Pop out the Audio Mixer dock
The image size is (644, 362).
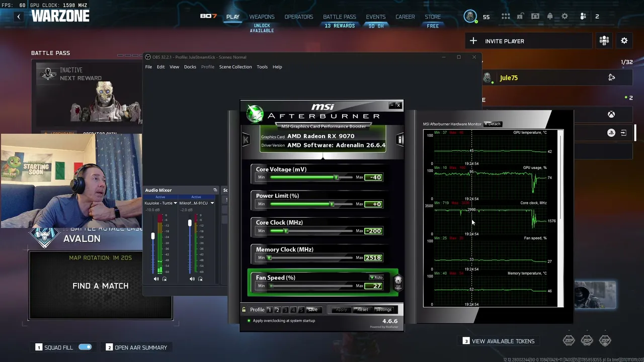[x=215, y=190]
